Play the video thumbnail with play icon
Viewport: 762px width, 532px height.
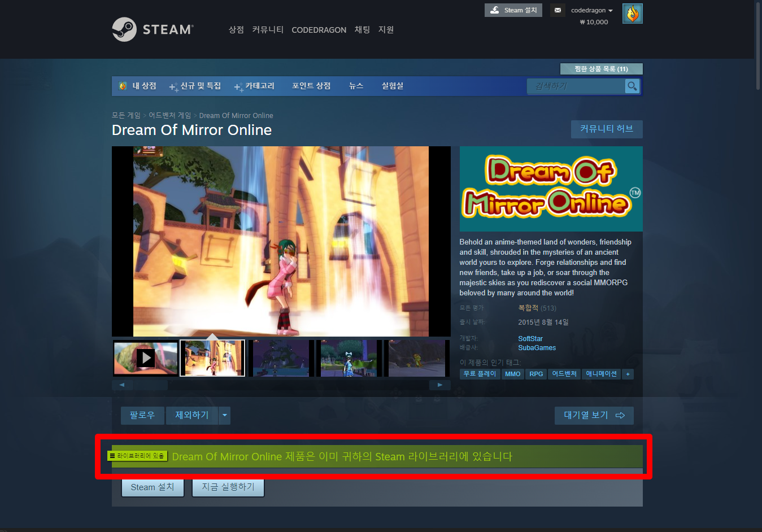(146, 358)
